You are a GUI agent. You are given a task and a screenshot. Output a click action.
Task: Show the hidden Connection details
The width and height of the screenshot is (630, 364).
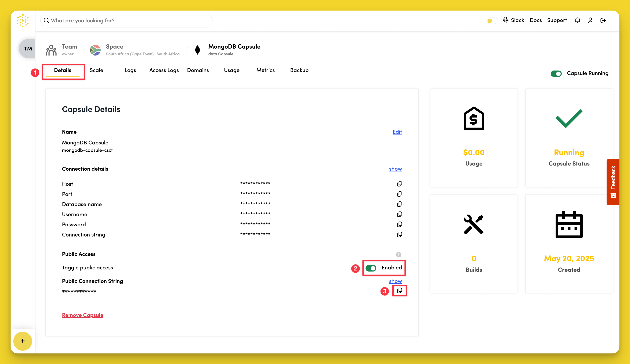point(395,169)
